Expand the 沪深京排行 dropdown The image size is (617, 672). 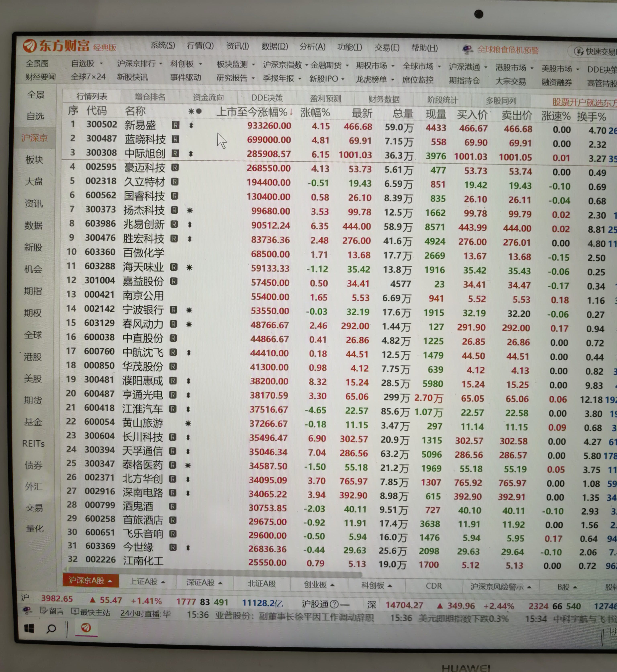(x=161, y=64)
